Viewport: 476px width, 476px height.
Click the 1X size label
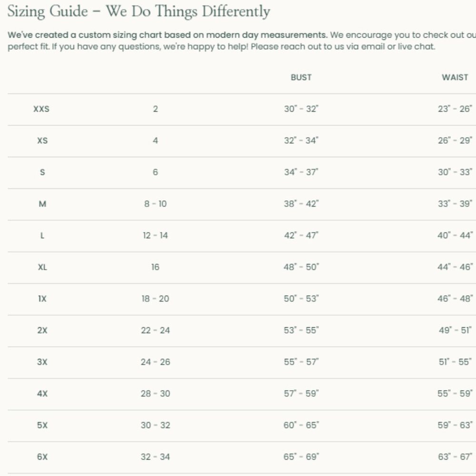pos(42,298)
